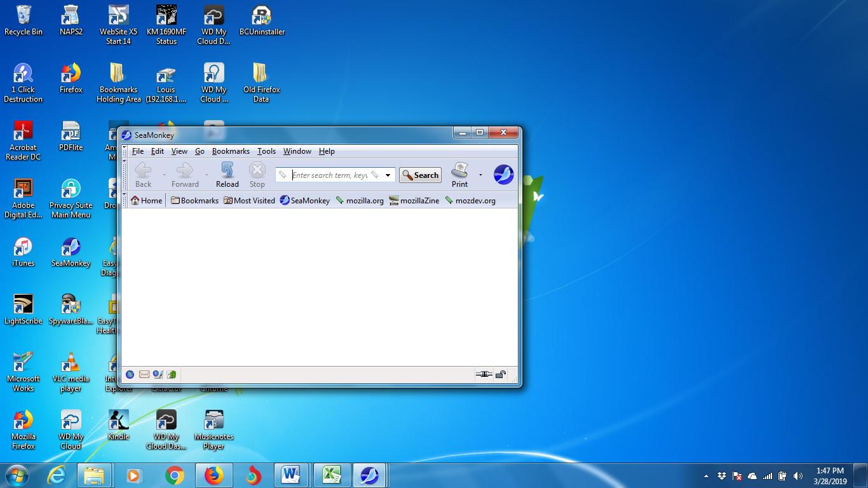
Task: Click the Back navigation arrow
Action: (144, 174)
